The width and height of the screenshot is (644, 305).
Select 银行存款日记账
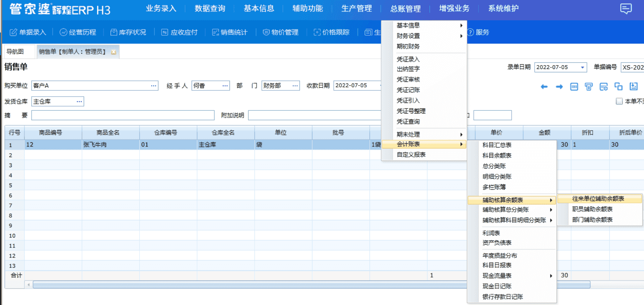tap(512, 297)
